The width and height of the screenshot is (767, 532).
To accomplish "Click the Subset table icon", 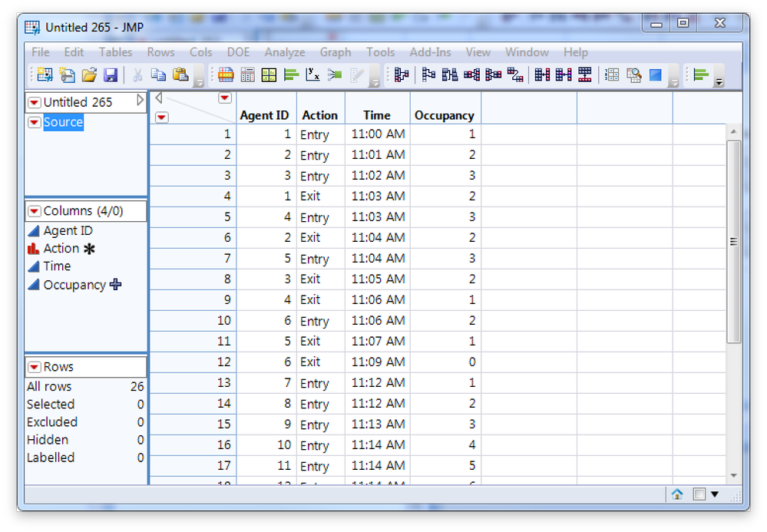I will (x=428, y=74).
